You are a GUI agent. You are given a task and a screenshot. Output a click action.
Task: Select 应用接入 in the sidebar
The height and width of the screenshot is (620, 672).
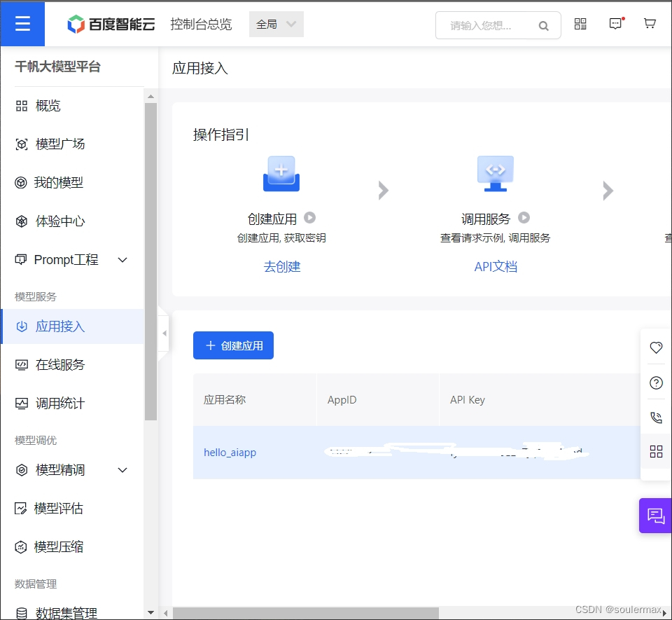pos(72,326)
